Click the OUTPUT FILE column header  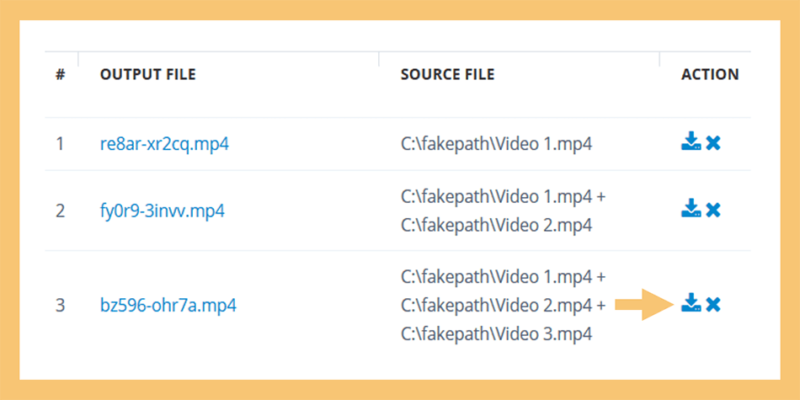pyautogui.click(x=148, y=74)
